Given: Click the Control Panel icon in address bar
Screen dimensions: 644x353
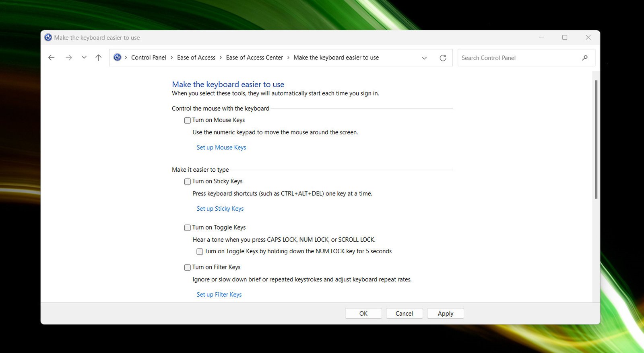Looking at the screenshot, I should [118, 57].
